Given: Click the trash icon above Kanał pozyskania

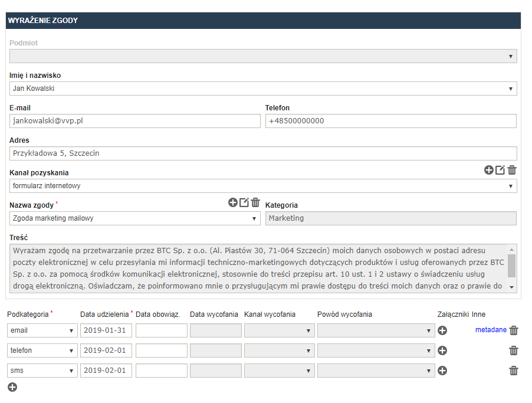Looking at the screenshot, I should pyautogui.click(x=512, y=170).
